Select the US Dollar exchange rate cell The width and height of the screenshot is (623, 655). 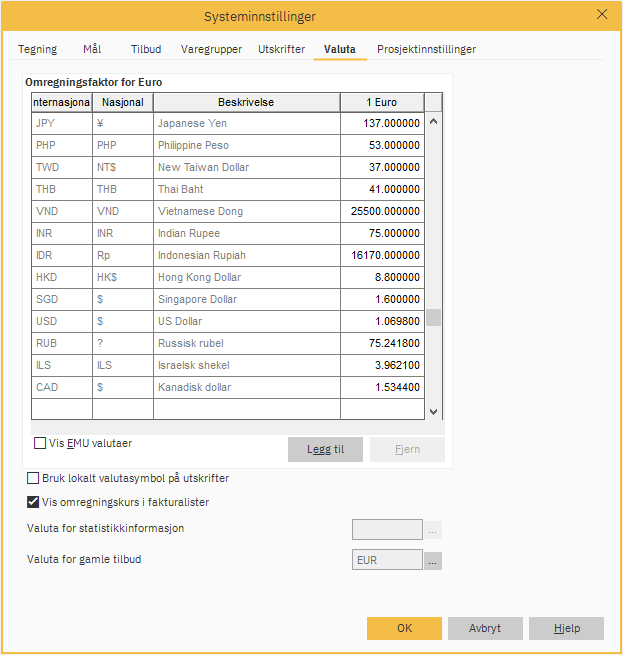coord(382,322)
